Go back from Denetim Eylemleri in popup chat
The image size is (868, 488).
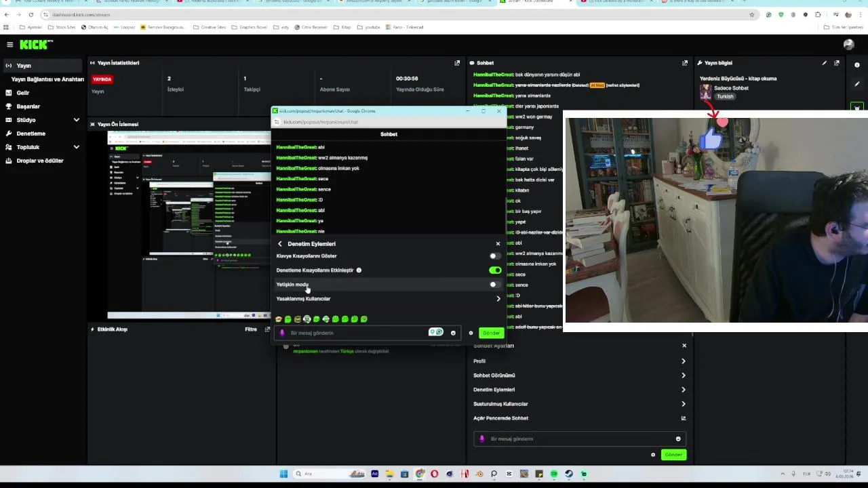point(280,244)
